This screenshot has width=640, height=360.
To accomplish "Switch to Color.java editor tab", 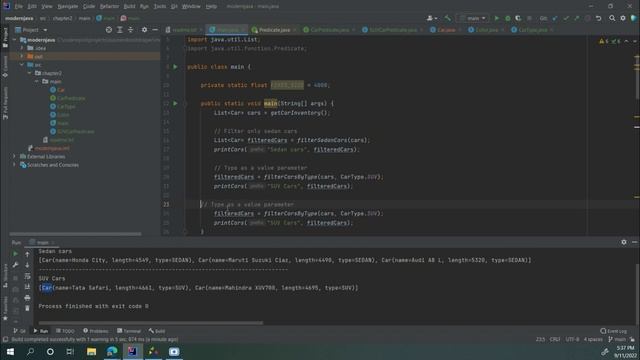I will click(x=487, y=30).
